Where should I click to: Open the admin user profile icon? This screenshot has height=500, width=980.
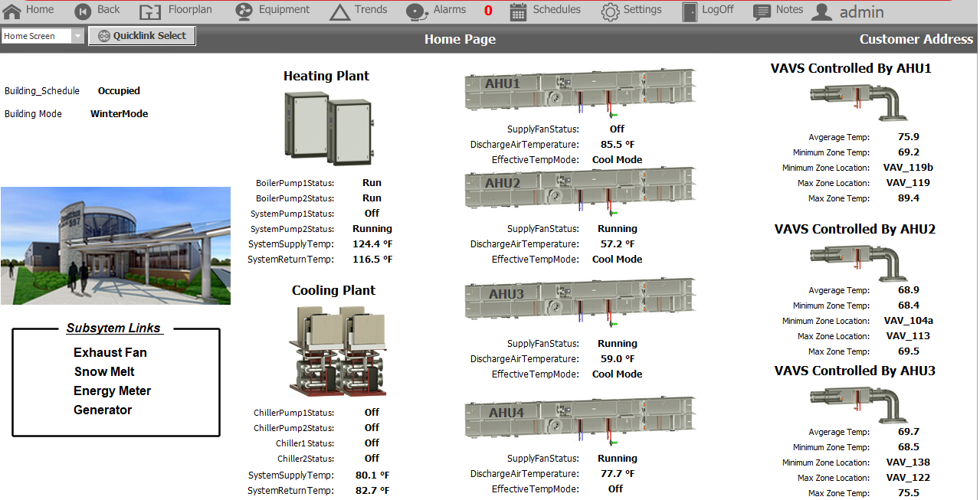tap(821, 11)
